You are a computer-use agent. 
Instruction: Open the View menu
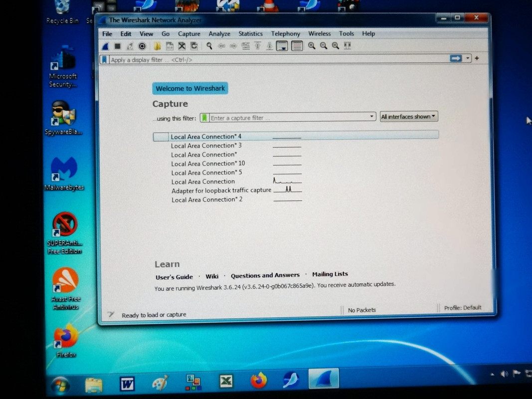pyautogui.click(x=146, y=34)
